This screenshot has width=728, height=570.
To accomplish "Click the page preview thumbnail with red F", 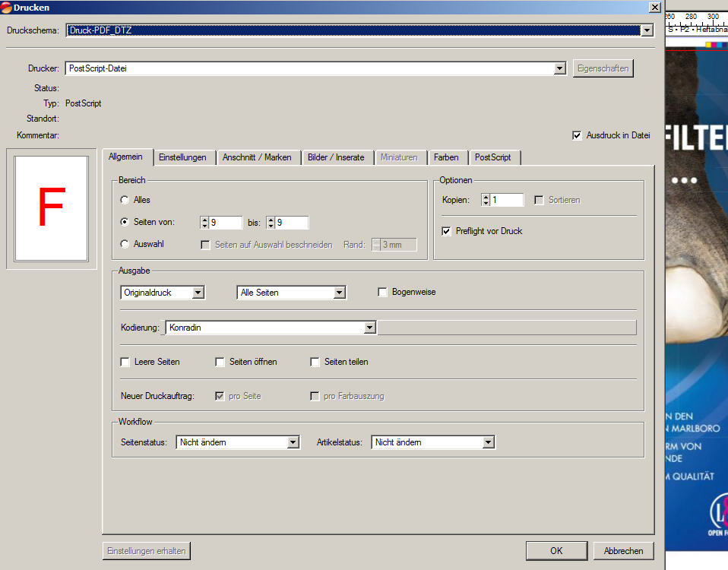I will 51,207.
